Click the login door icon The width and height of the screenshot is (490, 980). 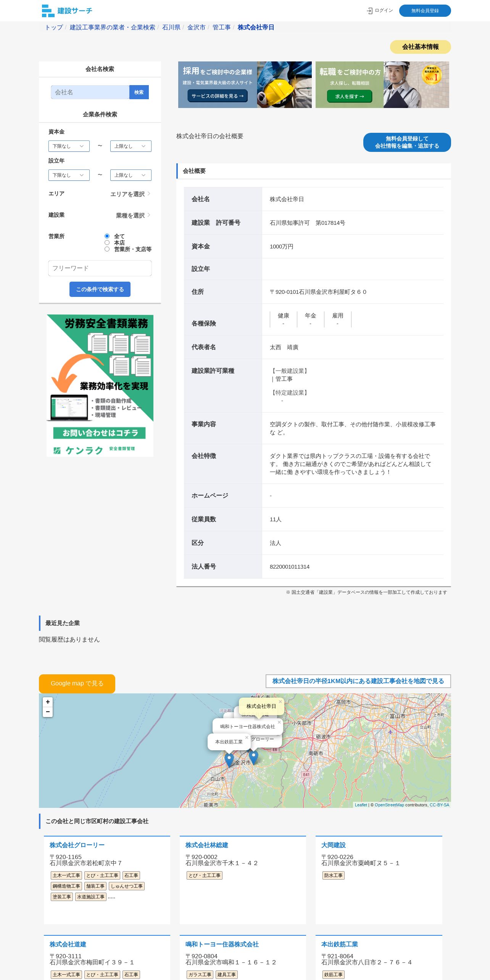[369, 11]
